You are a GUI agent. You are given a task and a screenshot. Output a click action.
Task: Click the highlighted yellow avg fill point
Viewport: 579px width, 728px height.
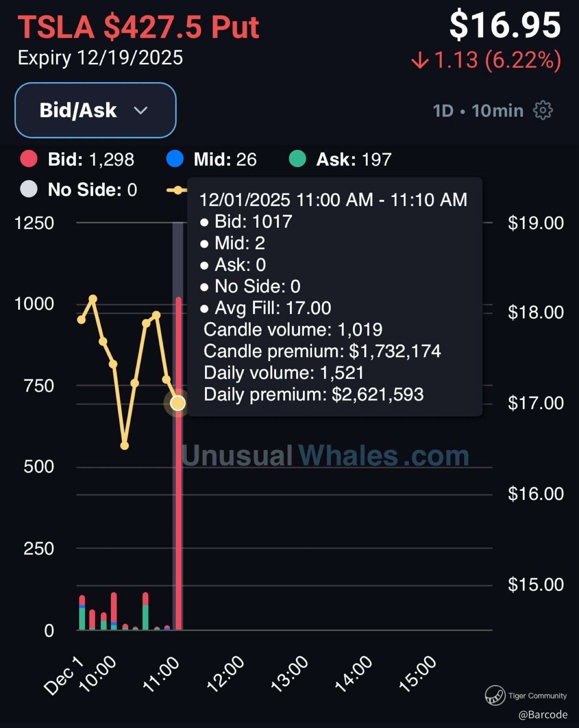tap(178, 403)
